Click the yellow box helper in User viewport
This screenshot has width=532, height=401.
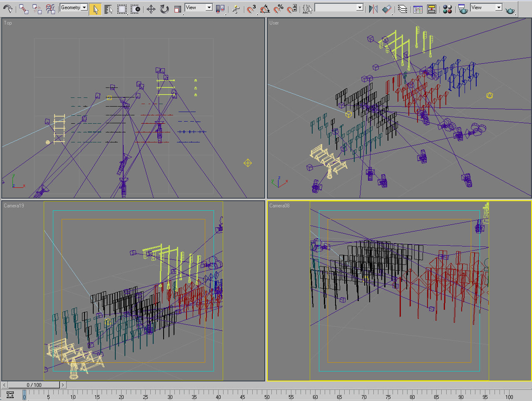point(348,114)
